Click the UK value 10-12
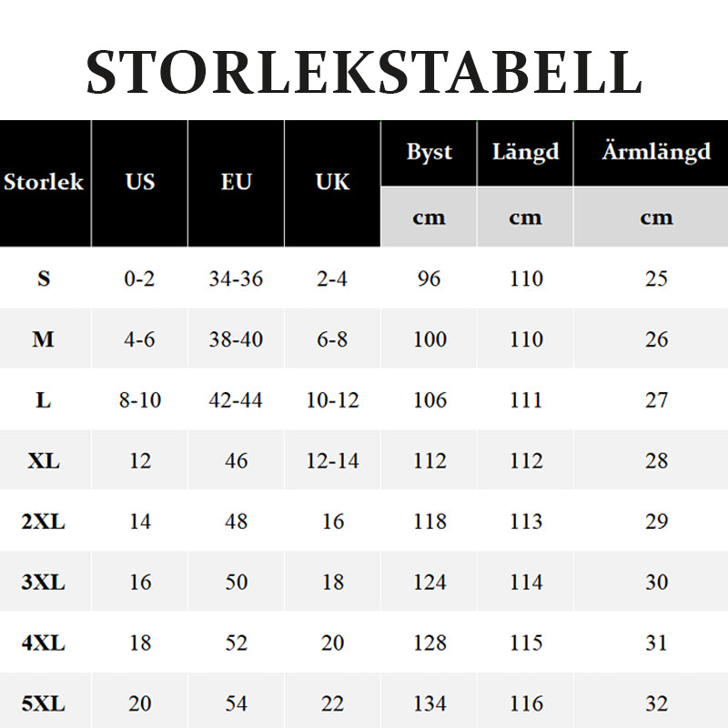The image size is (728, 728). click(332, 400)
